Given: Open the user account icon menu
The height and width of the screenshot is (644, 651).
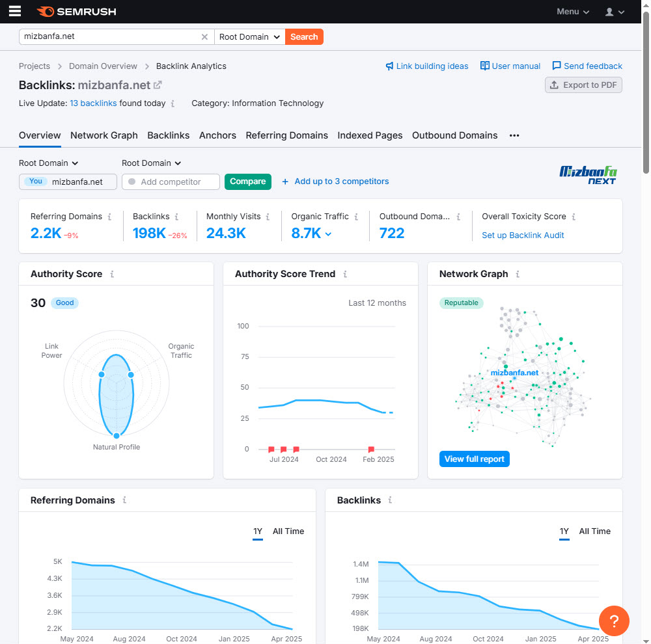Looking at the screenshot, I should click(615, 12).
